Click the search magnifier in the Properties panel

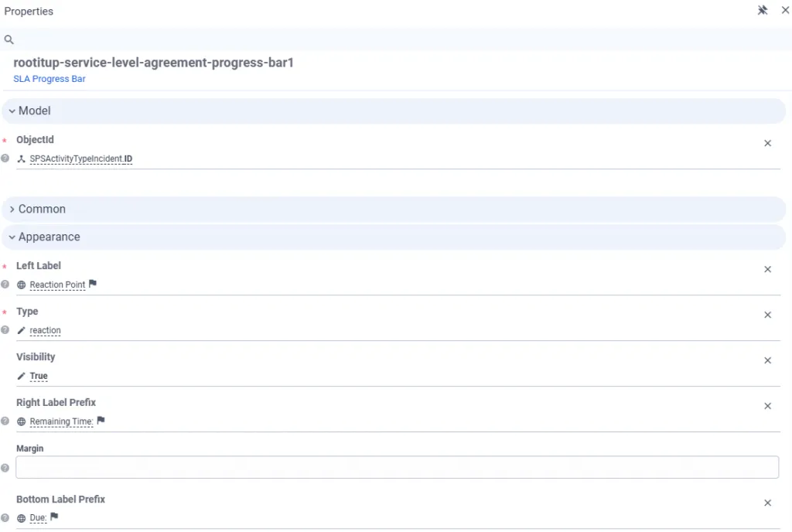[x=9, y=39]
